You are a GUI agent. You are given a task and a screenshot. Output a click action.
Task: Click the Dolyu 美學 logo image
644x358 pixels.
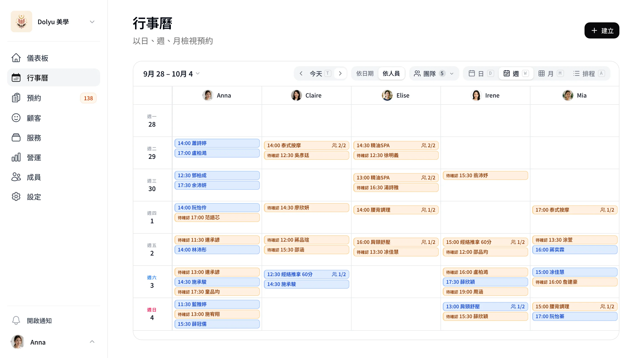point(21,21)
